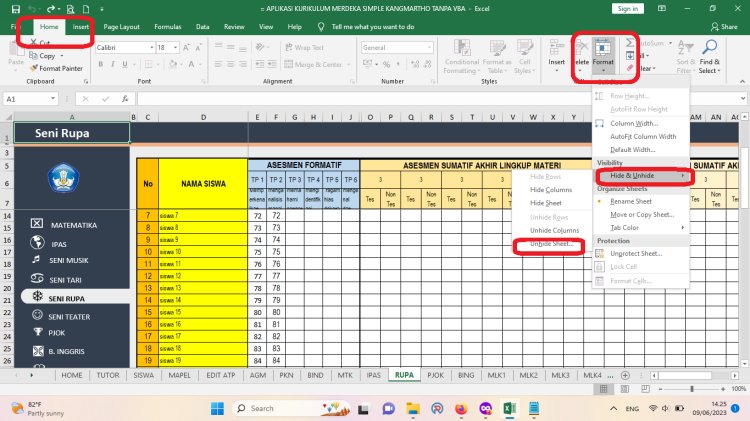Expand the font size dropdown
Image resolution: width=750 pixels, height=421 pixels.
click(176, 47)
